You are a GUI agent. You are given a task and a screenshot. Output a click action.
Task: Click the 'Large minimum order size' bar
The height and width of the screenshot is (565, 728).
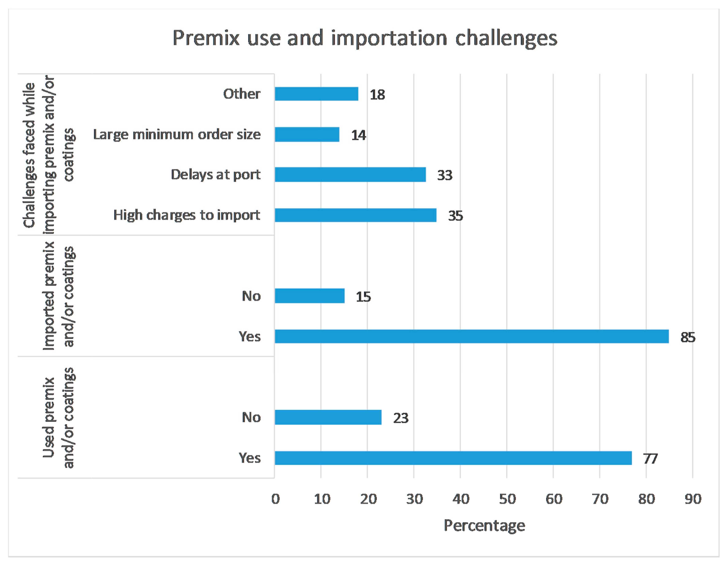tap(307, 135)
